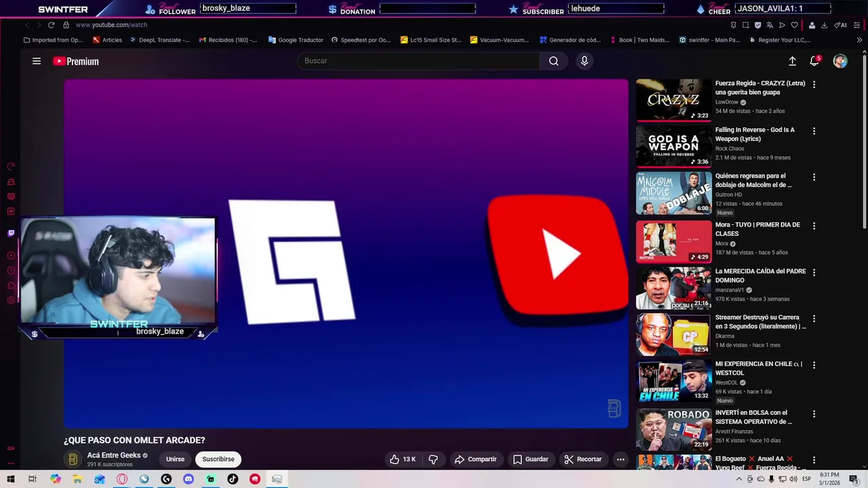The width and height of the screenshot is (868, 488).
Task: Click the Suscribirse button
Action: [218, 459]
